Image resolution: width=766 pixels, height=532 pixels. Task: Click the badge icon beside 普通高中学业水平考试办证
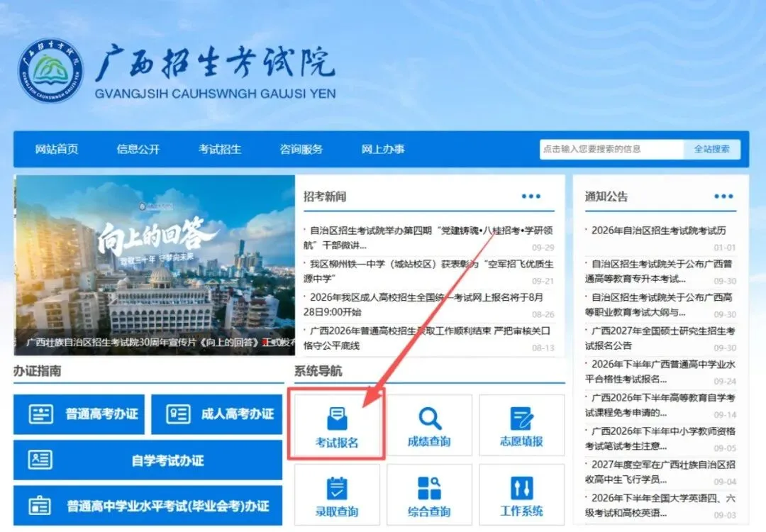[40, 505]
